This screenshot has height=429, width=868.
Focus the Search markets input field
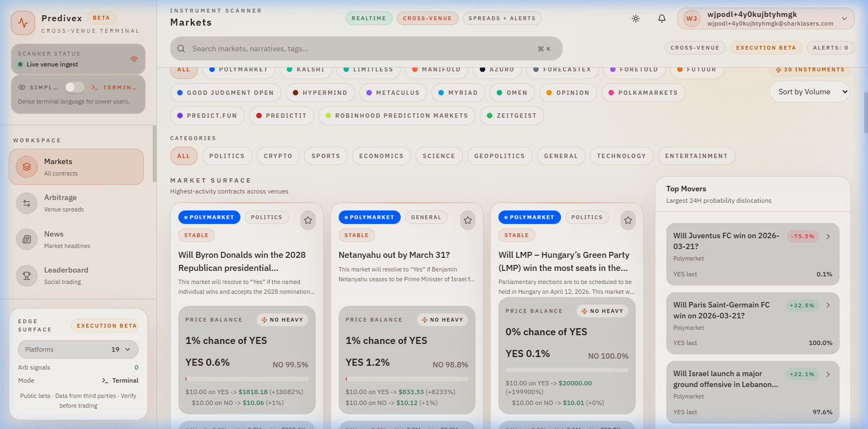366,49
